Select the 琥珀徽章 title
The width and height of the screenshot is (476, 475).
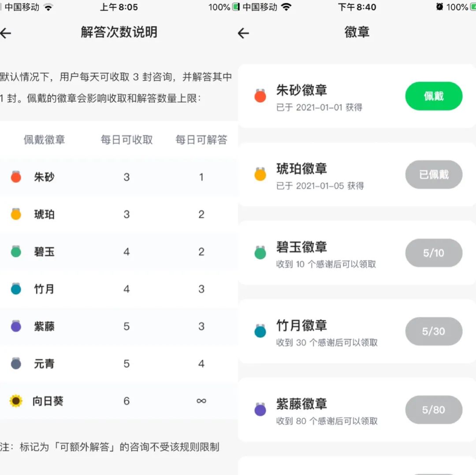tap(301, 168)
